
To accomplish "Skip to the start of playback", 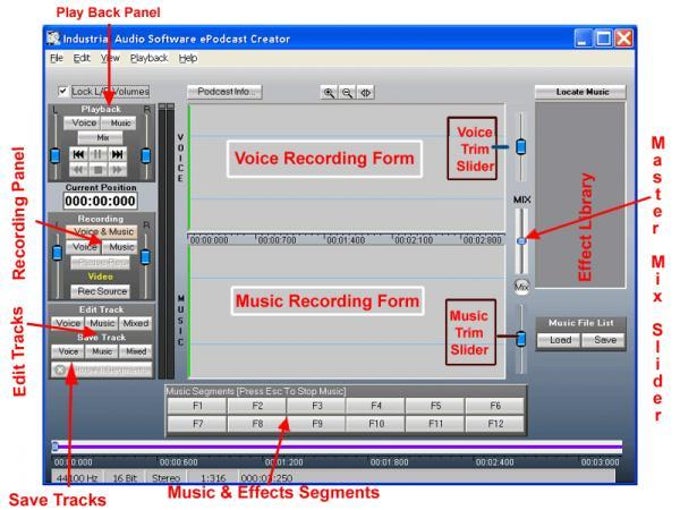I will pyautogui.click(x=78, y=154).
